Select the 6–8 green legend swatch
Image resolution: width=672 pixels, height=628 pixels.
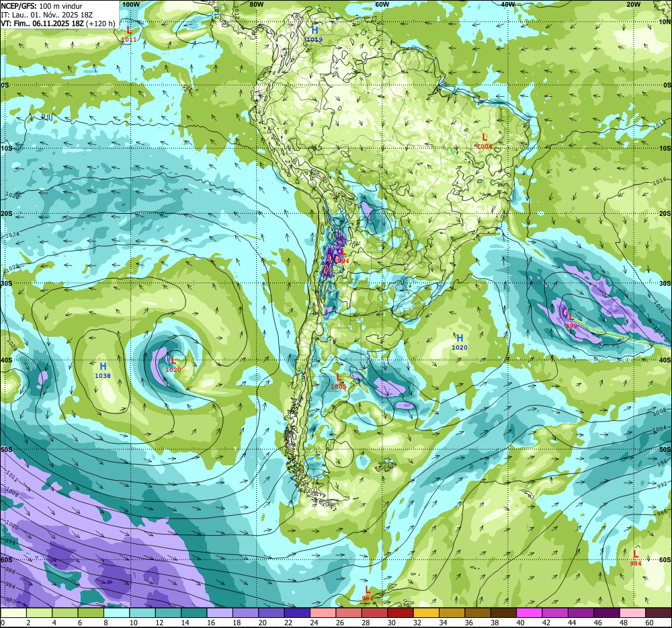tap(91, 613)
